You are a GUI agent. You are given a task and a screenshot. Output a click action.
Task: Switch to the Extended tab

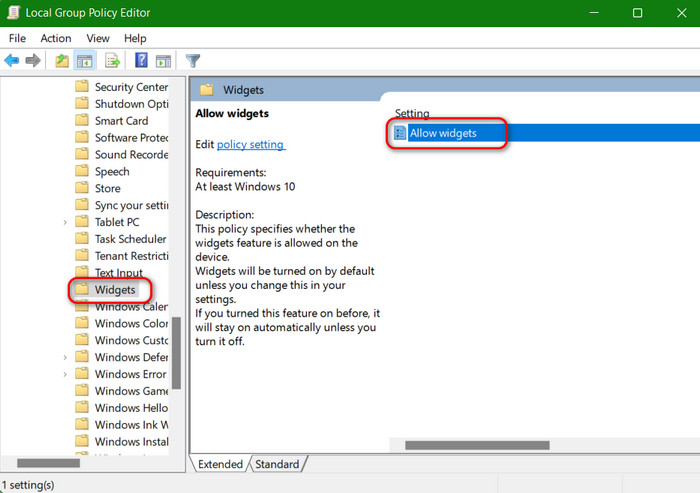click(220, 464)
